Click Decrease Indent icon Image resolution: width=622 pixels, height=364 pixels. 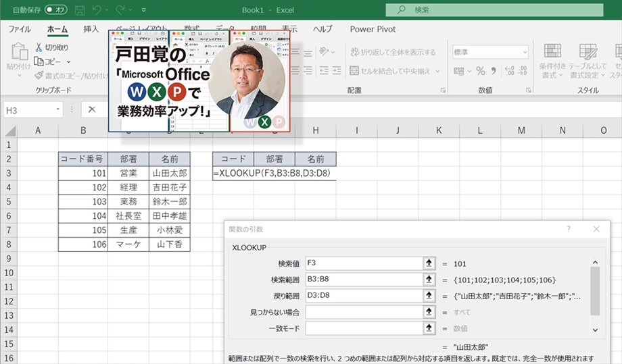click(x=324, y=70)
